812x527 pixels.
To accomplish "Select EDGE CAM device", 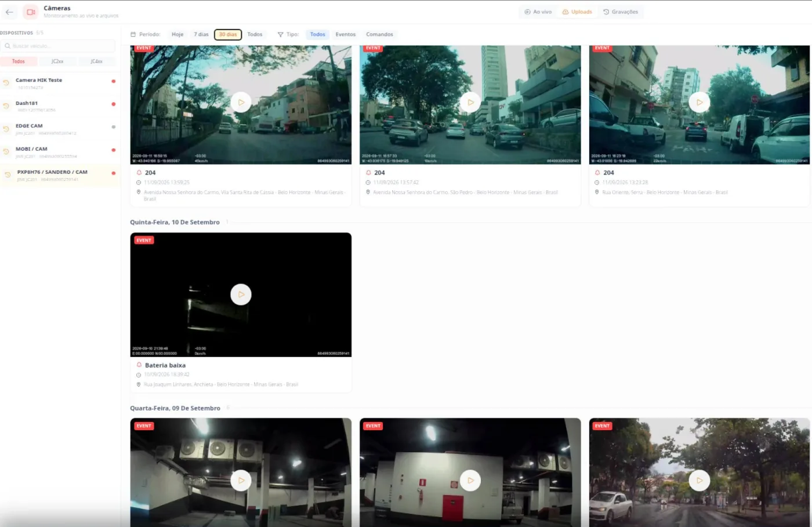I will (x=60, y=129).
